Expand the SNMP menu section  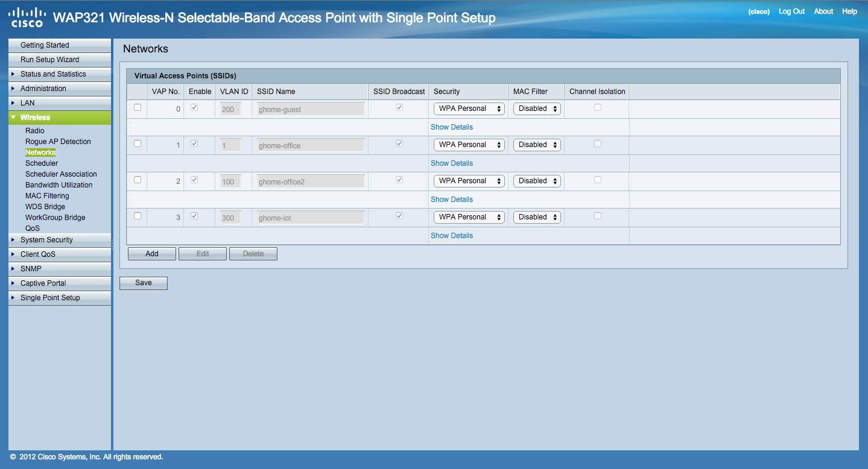point(60,269)
